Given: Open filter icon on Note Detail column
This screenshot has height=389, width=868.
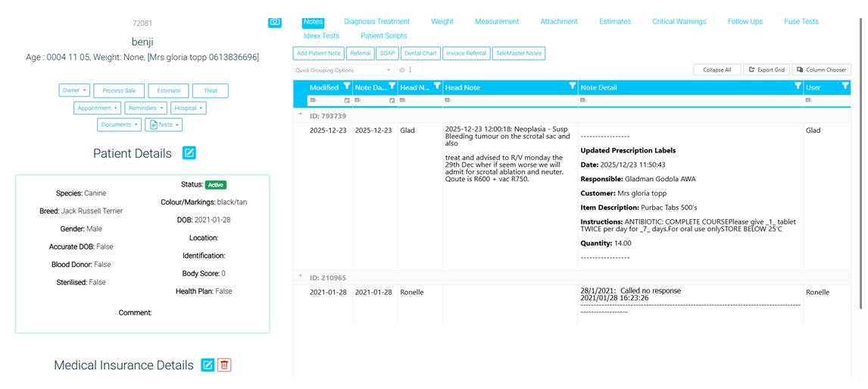Looking at the screenshot, I should click(x=798, y=86).
